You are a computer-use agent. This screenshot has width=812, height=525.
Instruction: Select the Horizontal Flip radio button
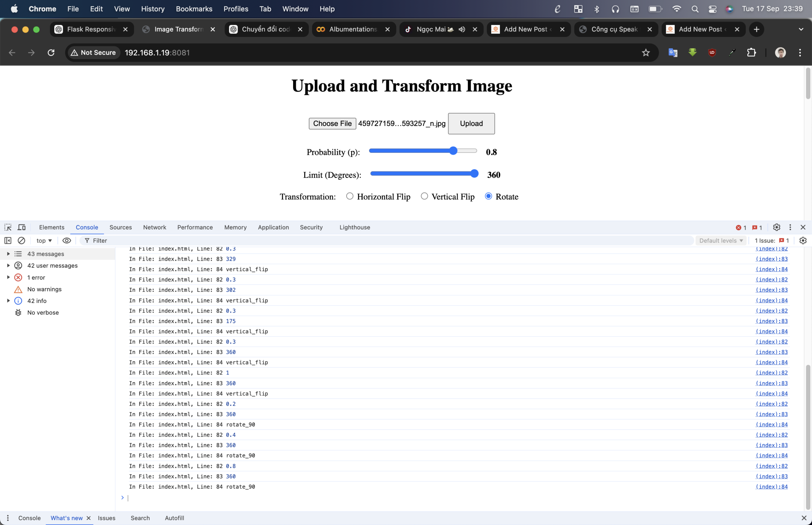(x=349, y=196)
